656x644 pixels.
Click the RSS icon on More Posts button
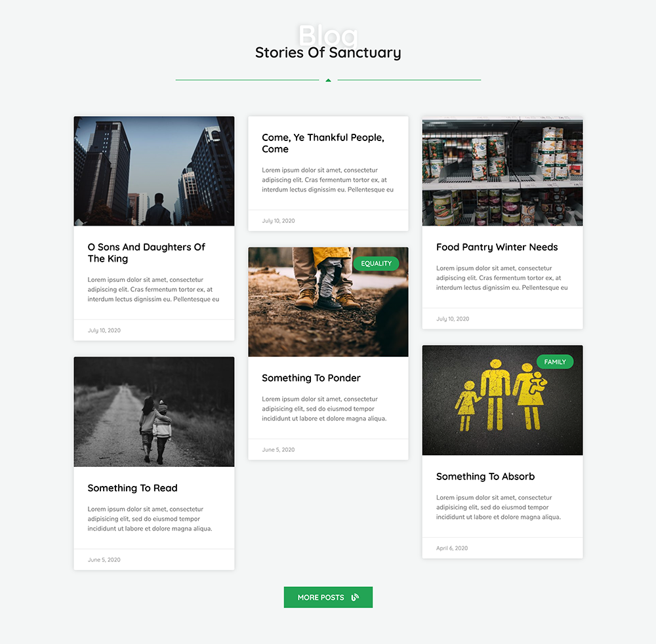355,597
